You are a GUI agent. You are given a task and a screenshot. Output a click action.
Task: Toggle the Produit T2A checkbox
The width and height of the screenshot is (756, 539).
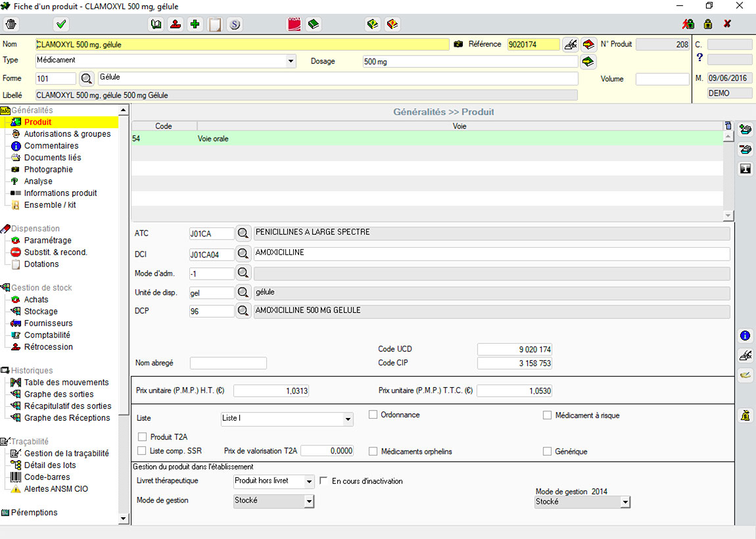point(142,436)
